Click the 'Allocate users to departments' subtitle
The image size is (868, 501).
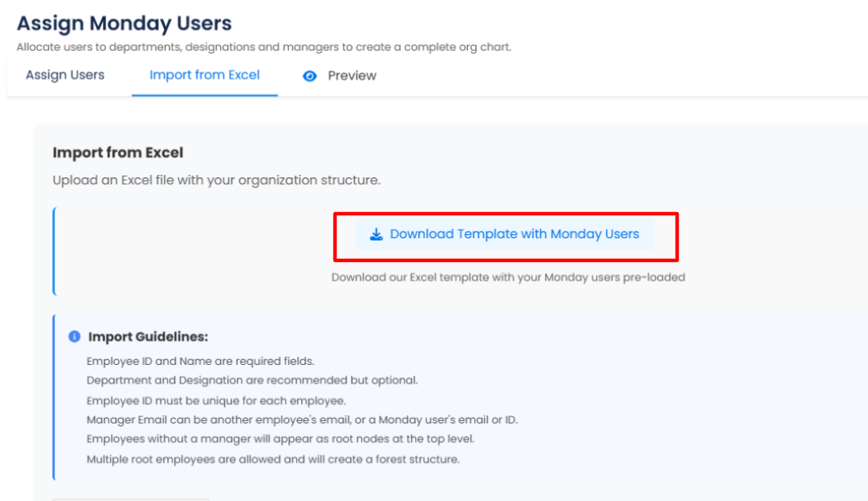(x=264, y=47)
